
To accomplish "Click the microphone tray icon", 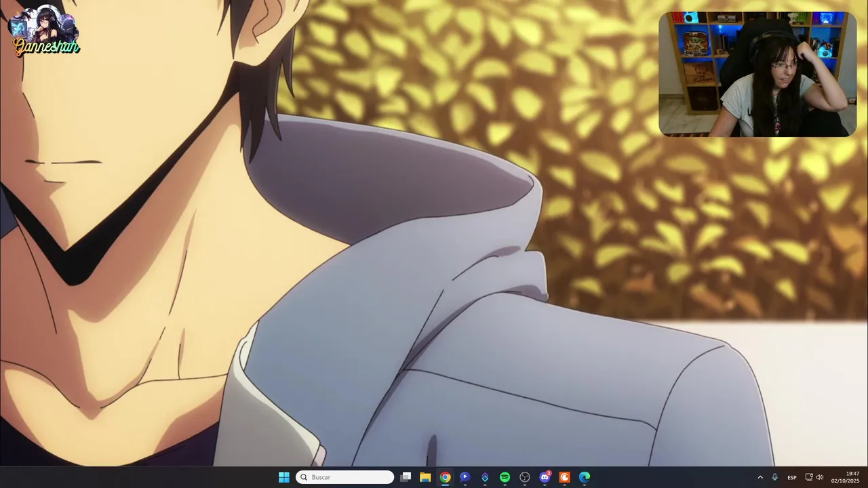I will click(774, 477).
